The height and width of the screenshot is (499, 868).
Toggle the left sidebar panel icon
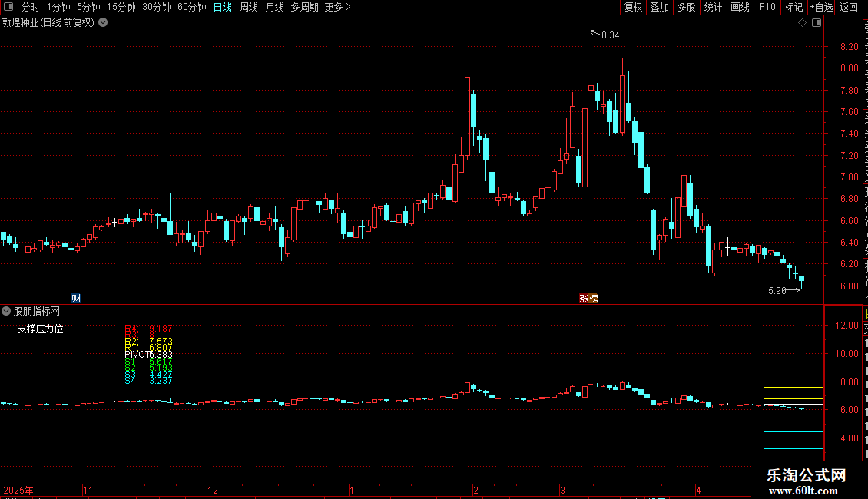click(x=8, y=7)
